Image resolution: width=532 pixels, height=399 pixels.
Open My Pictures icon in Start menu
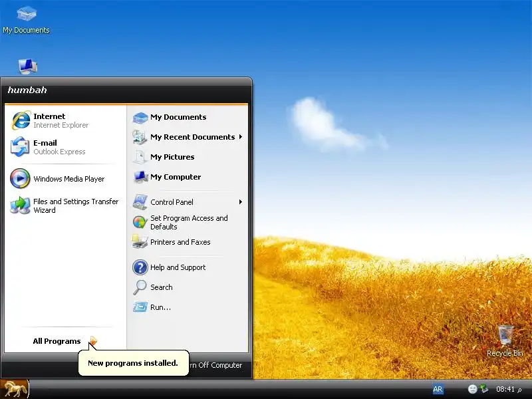point(140,157)
